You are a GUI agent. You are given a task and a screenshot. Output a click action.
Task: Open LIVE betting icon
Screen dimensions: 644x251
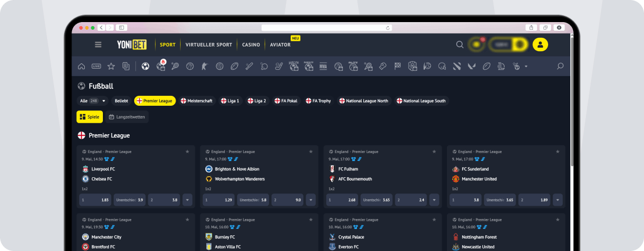(96, 66)
